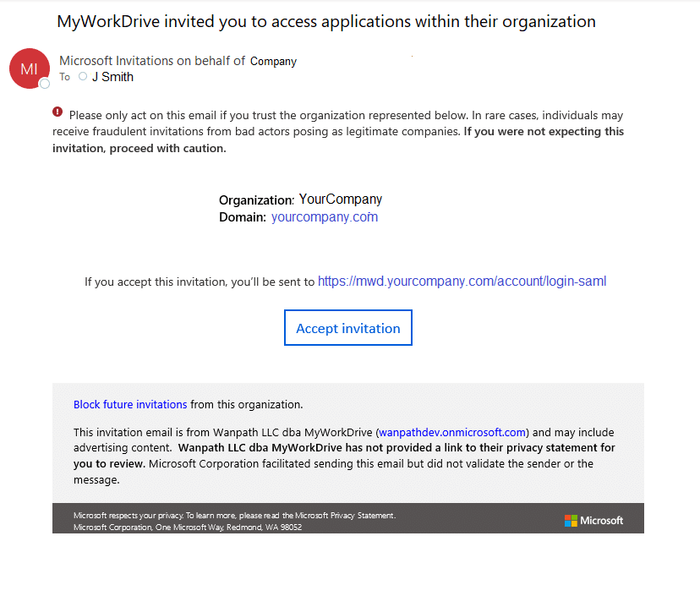Open the wanpathdev.onmicrosoft.com sender link
The width and height of the screenshot is (700, 596).
pyautogui.click(x=451, y=431)
